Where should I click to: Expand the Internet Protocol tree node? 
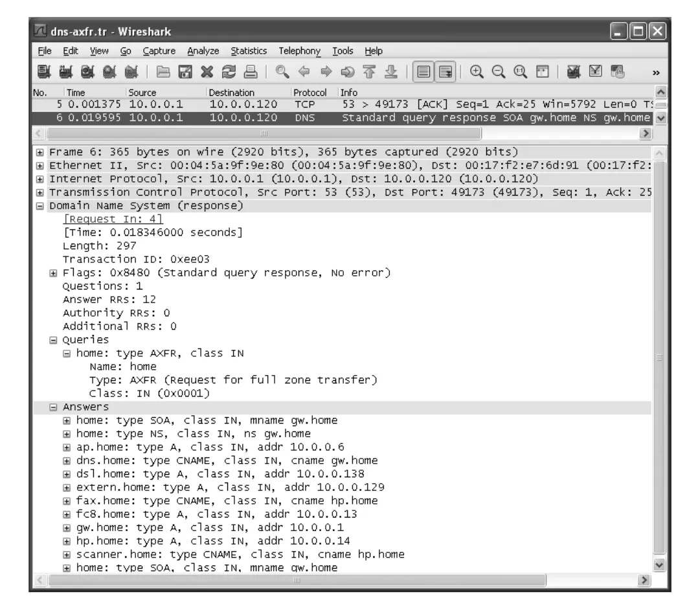click(x=40, y=179)
